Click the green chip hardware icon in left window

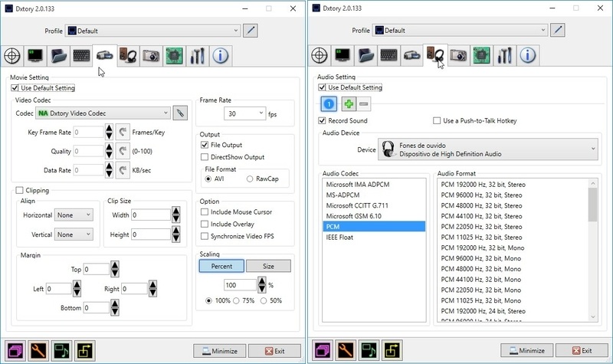pyautogui.click(x=175, y=56)
